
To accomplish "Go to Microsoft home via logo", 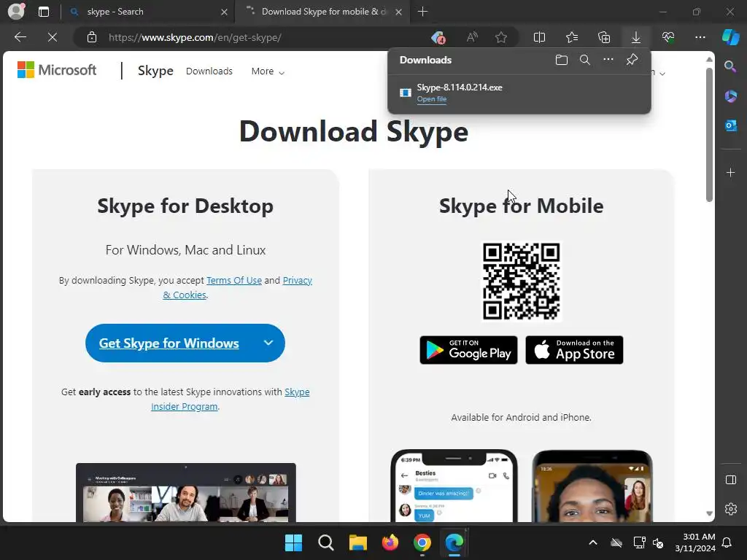I will tap(57, 70).
